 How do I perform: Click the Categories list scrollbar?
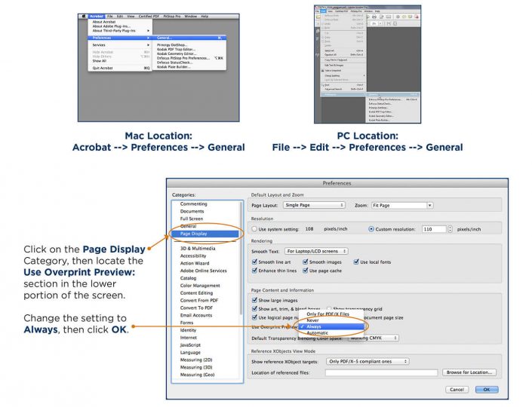coord(241,258)
